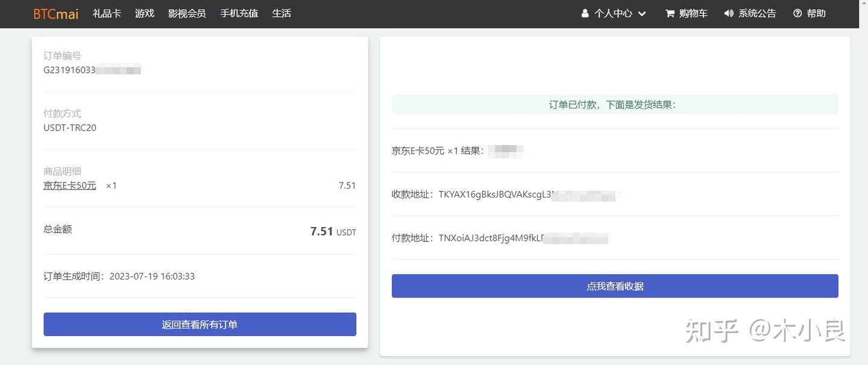
Task: Click the 系统公告 speaker announcement icon
Action: pyautogui.click(x=728, y=13)
